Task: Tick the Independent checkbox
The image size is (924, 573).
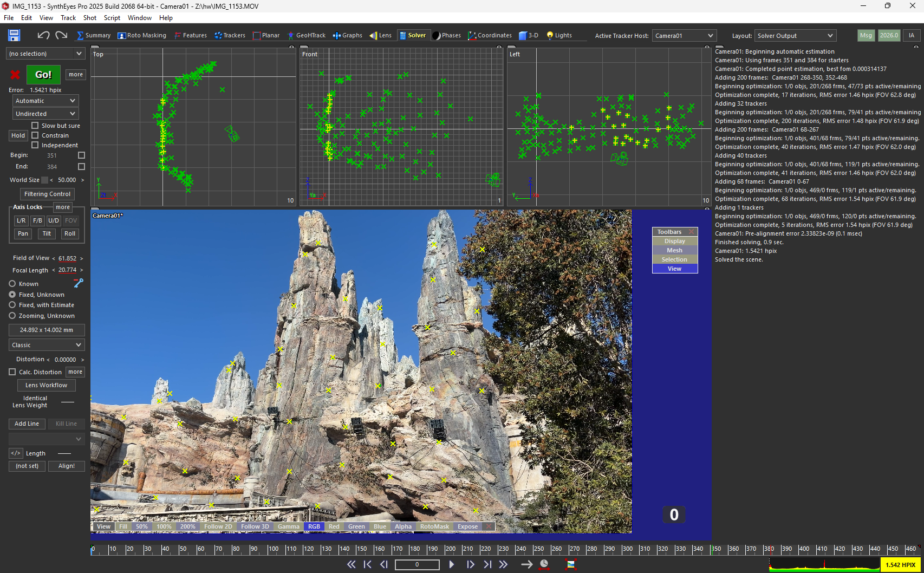Action: (35, 145)
